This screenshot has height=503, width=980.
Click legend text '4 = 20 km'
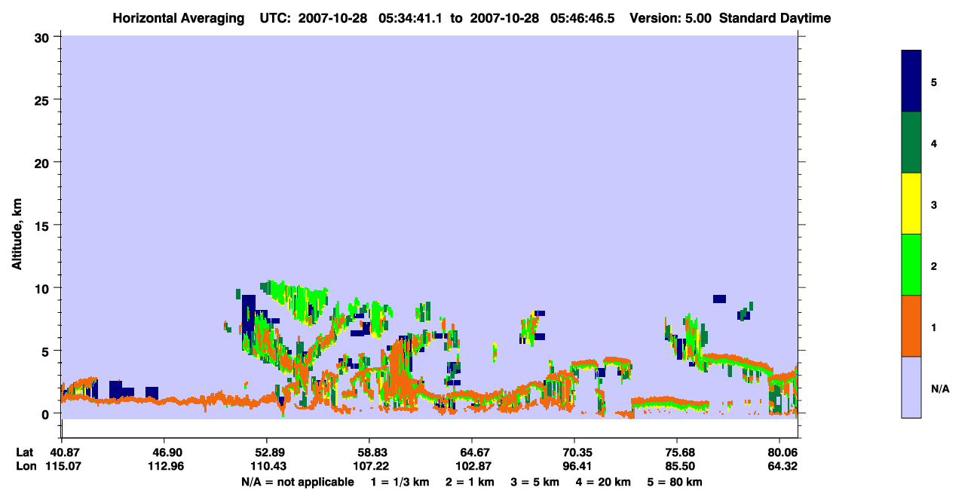coord(605,482)
